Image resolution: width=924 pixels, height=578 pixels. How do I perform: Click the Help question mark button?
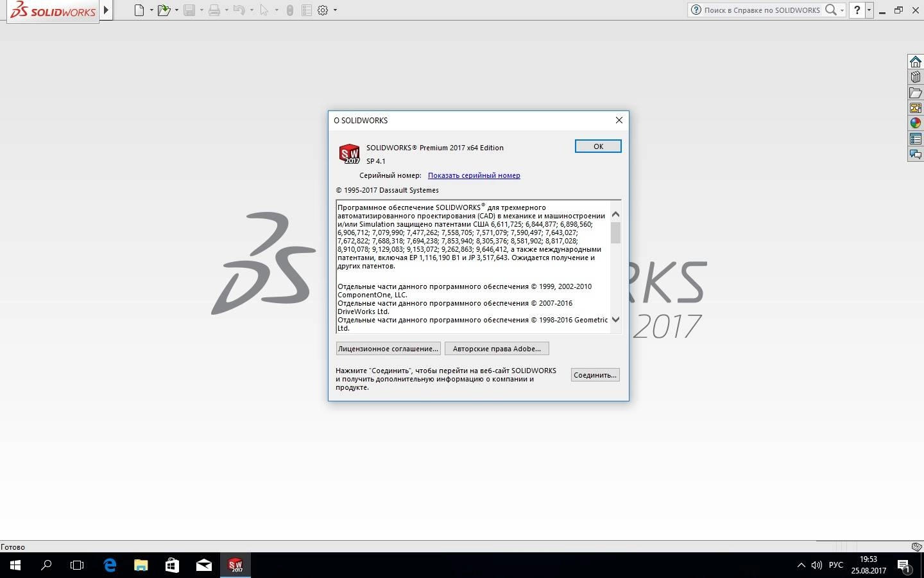(857, 10)
